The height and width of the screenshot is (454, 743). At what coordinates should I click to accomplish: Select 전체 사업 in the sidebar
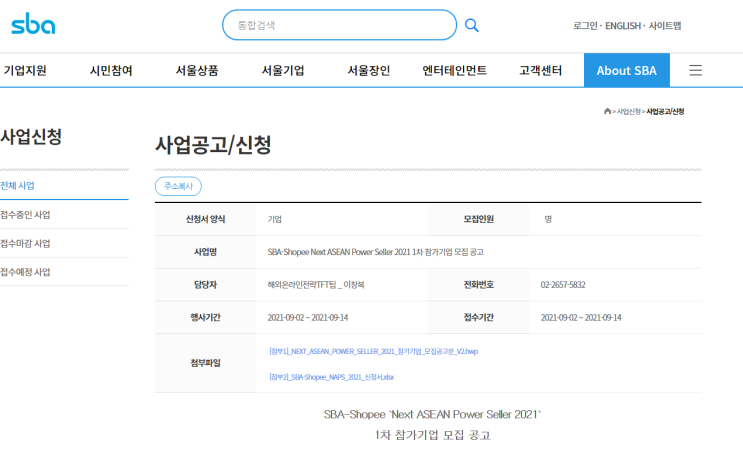(18, 186)
